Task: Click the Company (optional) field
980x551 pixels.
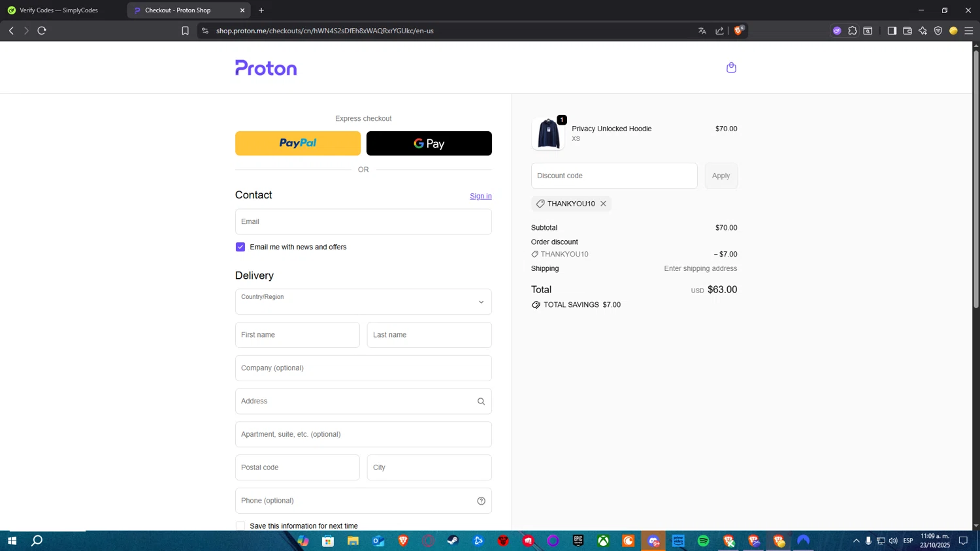Action: [363, 368]
